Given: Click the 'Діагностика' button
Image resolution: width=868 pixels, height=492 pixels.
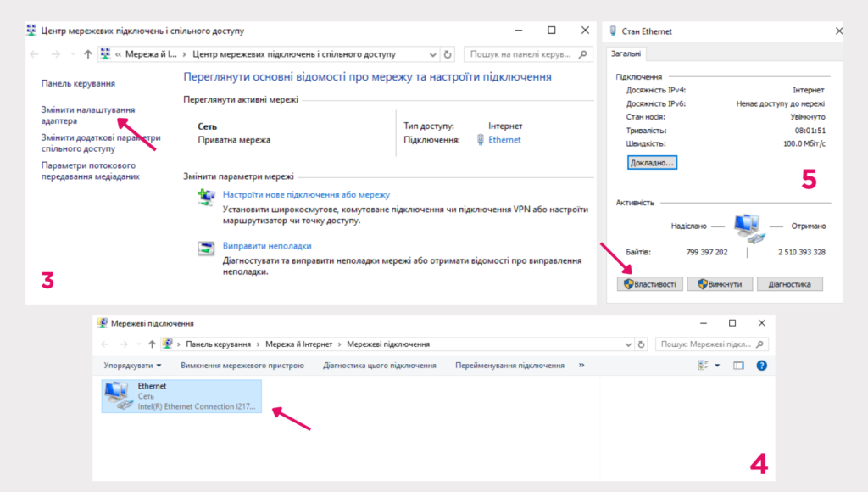Looking at the screenshot, I should point(789,283).
